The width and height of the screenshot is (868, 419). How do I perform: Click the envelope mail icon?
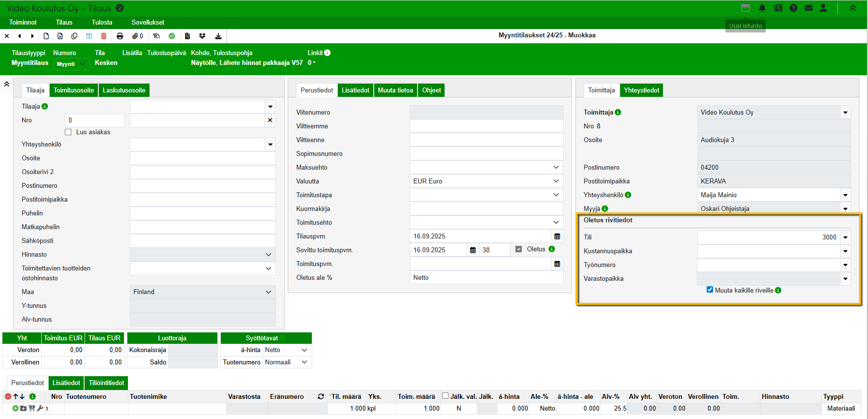(x=808, y=8)
